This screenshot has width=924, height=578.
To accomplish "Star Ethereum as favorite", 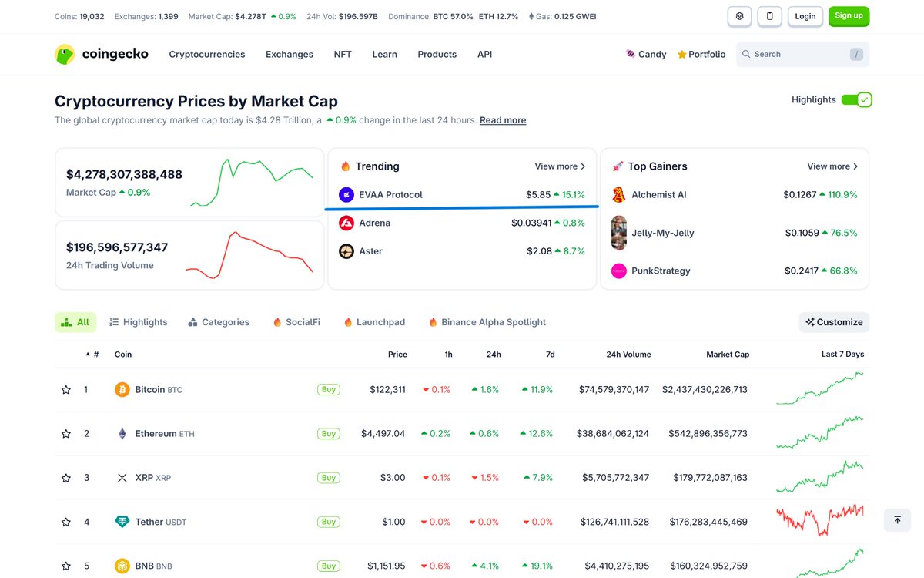I will (66, 434).
